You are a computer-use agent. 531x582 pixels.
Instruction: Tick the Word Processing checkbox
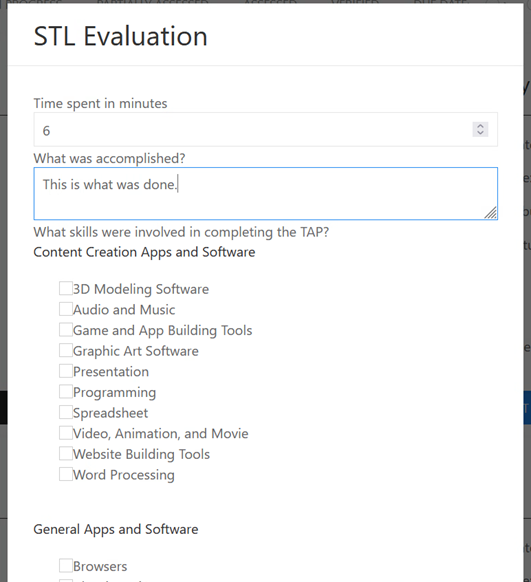66,474
